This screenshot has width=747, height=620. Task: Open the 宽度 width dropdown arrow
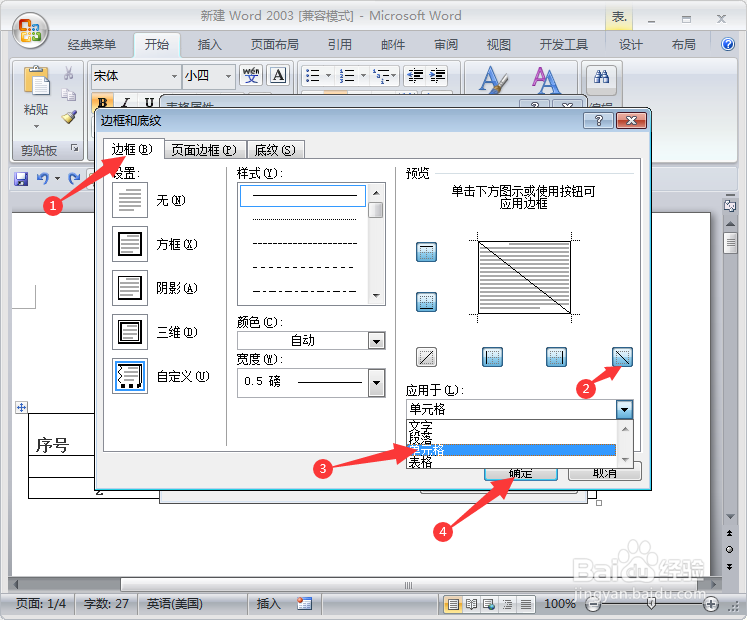[376, 382]
